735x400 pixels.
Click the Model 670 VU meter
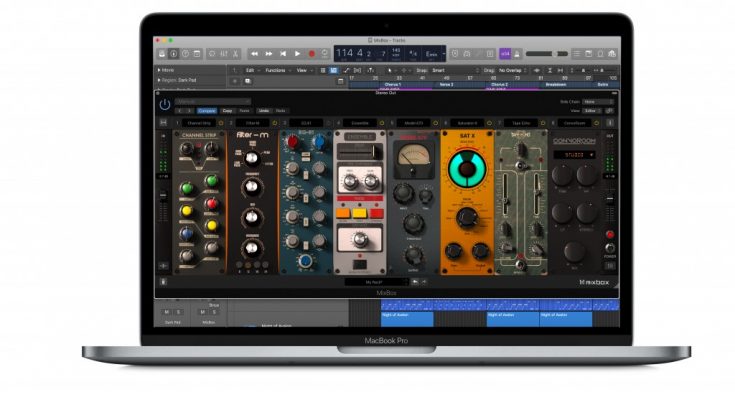(x=410, y=157)
